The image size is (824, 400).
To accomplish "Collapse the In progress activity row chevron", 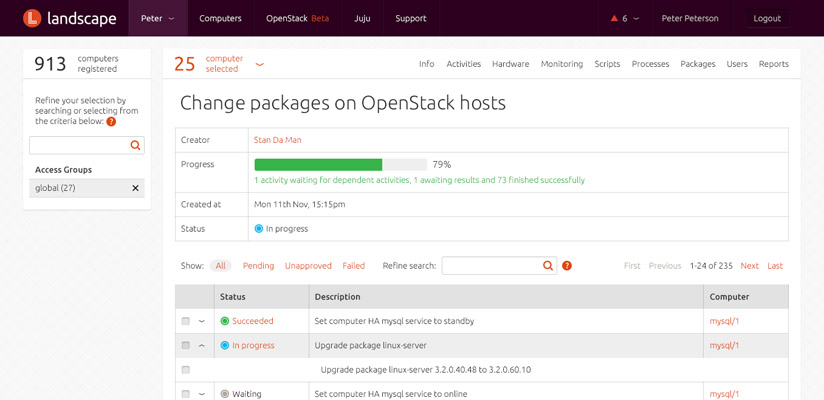I will pos(201,345).
